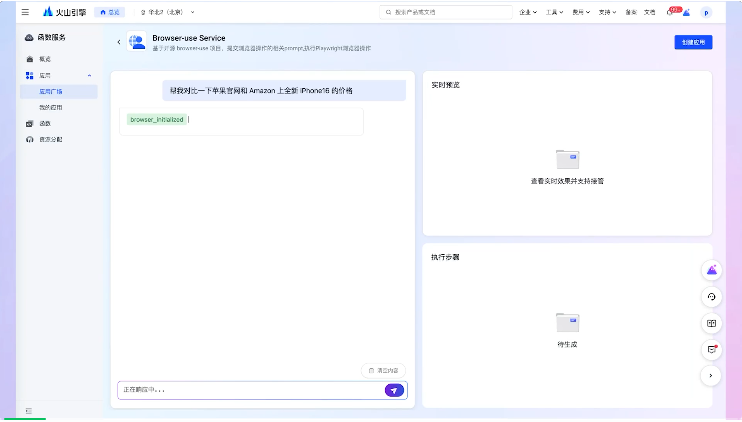Collapse the 应用 sidebar section chevron
Screen dimensions: 742x422
[x=89, y=76]
